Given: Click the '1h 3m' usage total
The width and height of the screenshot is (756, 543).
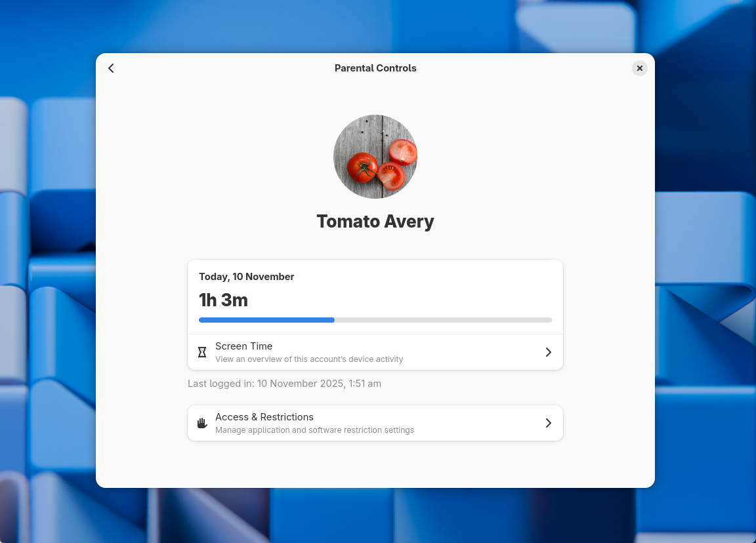Looking at the screenshot, I should [x=223, y=300].
